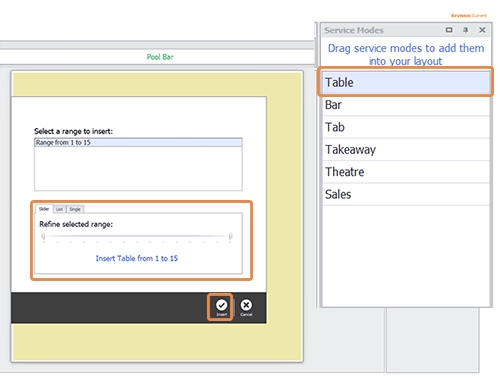Click 'Insert Table from 1 to 15' text
Viewport: 500px width, 389px height.
click(x=137, y=258)
